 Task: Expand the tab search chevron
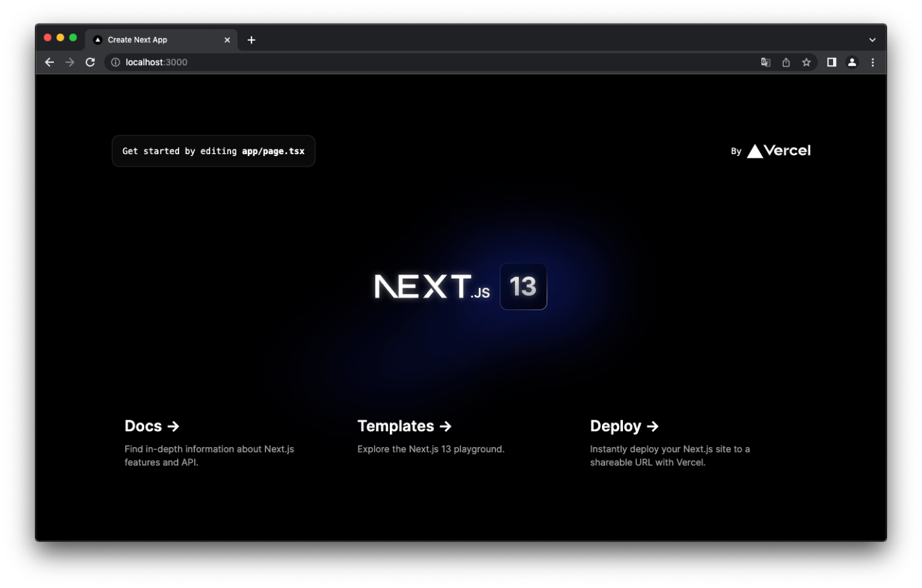[x=872, y=40]
